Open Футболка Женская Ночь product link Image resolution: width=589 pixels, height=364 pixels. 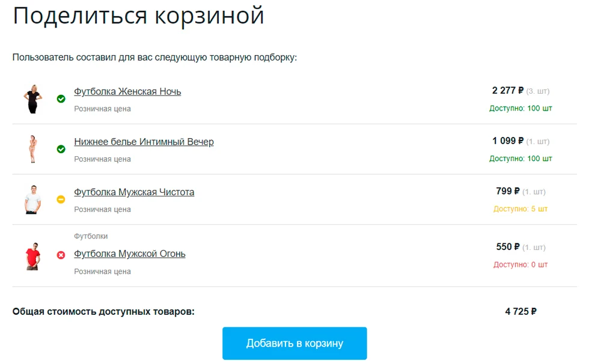(x=127, y=91)
